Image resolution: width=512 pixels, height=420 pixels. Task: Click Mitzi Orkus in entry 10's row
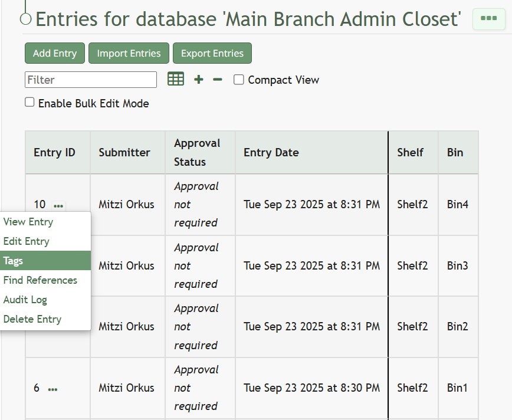click(x=126, y=205)
